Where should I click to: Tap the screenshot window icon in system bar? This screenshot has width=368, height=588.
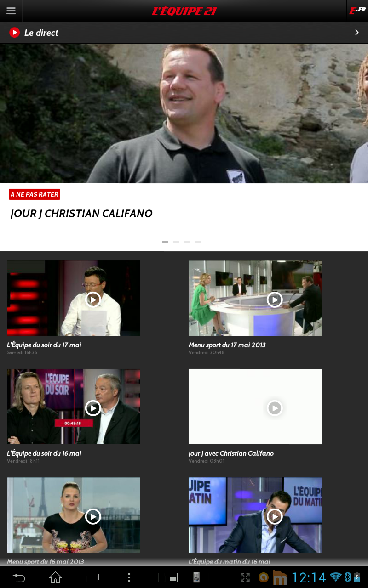click(171, 578)
